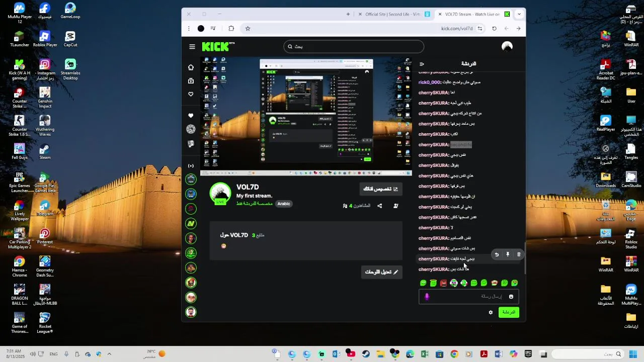Reply to the hovered chat message
The height and width of the screenshot is (362, 644).
497,254
